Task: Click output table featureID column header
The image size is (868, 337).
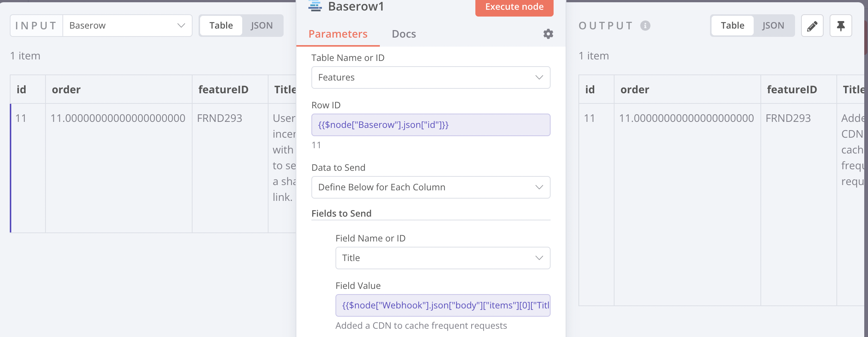Action: point(799,90)
